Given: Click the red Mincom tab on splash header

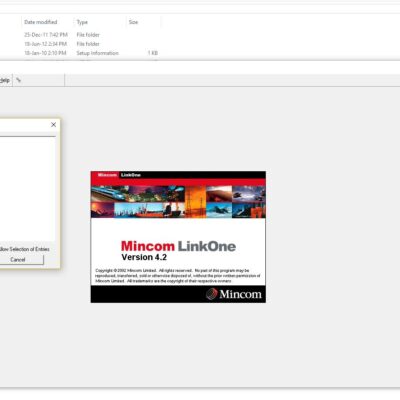Looking at the screenshot, I should pos(107,175).
